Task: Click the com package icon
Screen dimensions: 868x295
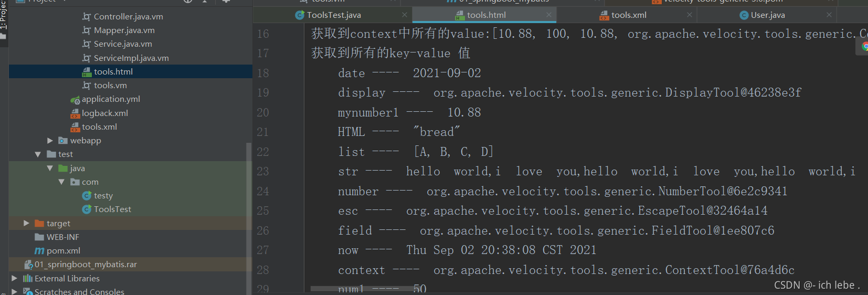Action: pos(75,182)
